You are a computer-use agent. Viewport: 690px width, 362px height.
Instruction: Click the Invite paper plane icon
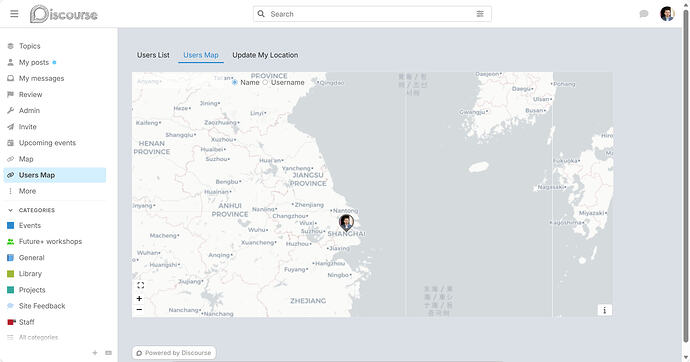click(11, 127)
